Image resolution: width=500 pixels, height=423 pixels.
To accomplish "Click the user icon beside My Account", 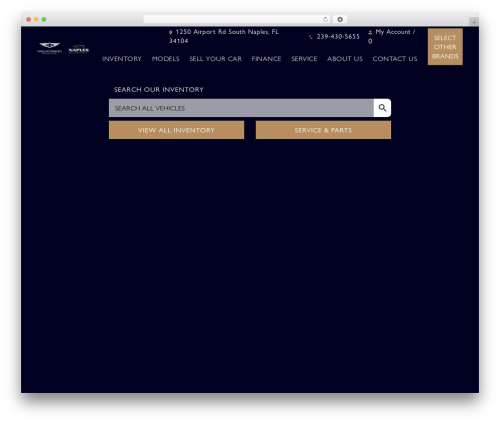I will point(370,32).
